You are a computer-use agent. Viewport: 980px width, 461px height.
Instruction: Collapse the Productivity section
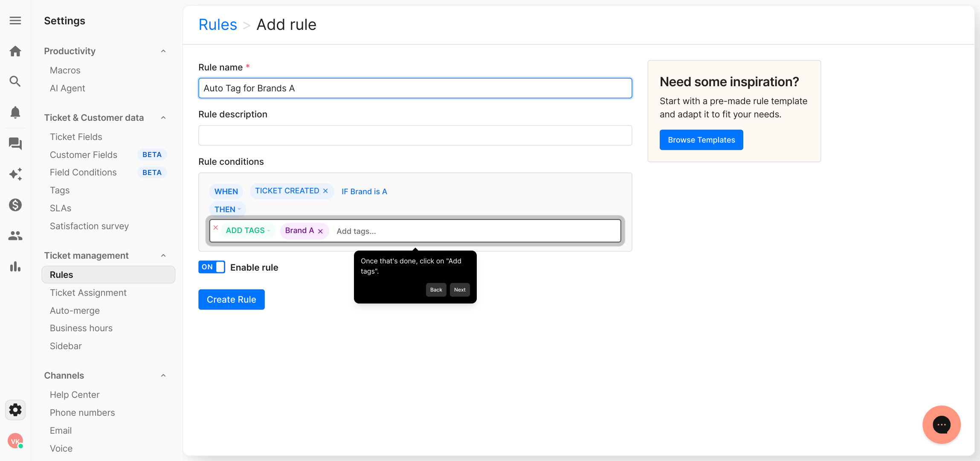[x=163, y=51]
